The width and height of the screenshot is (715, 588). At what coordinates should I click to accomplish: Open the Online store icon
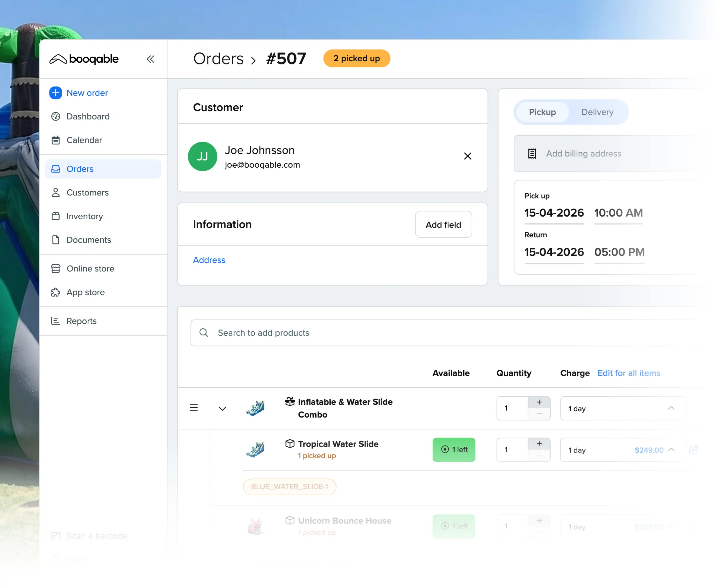(56, 268)
